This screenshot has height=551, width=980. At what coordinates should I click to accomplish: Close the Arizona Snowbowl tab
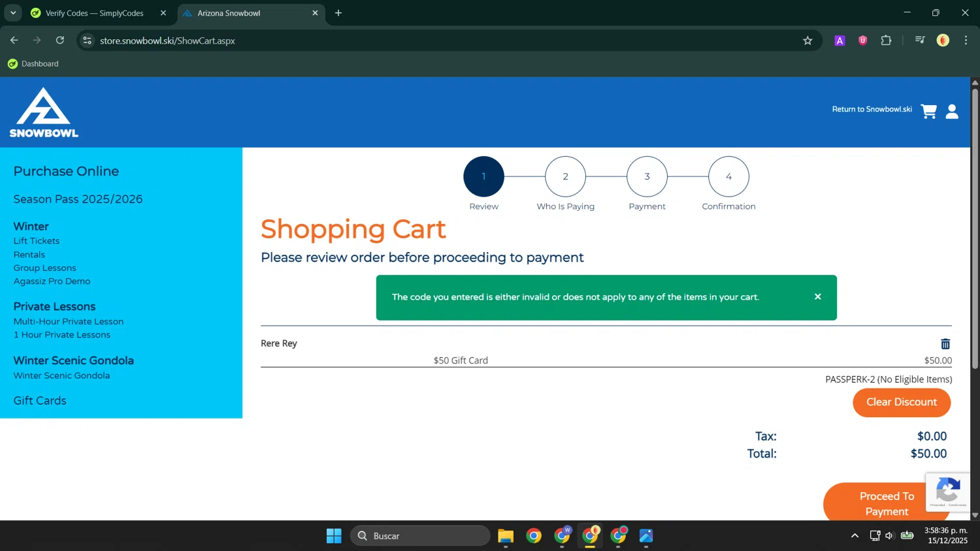(315, 13)
